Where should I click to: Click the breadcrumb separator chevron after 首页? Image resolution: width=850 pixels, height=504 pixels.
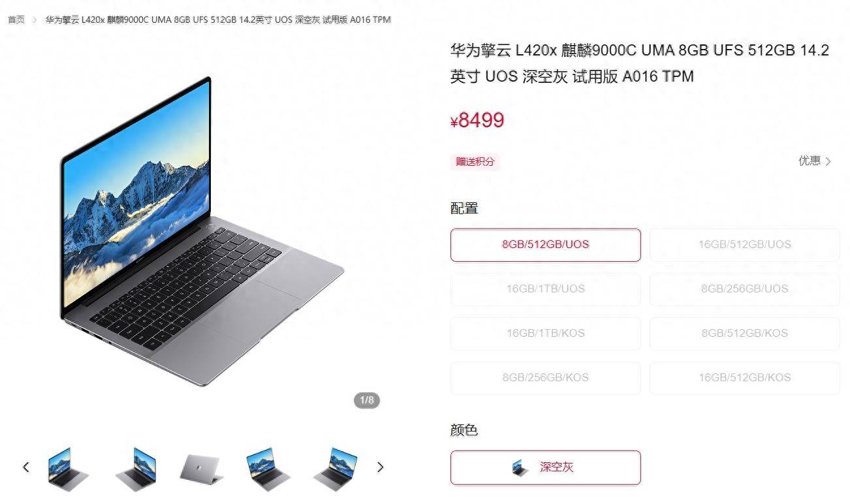pos(35,20)
